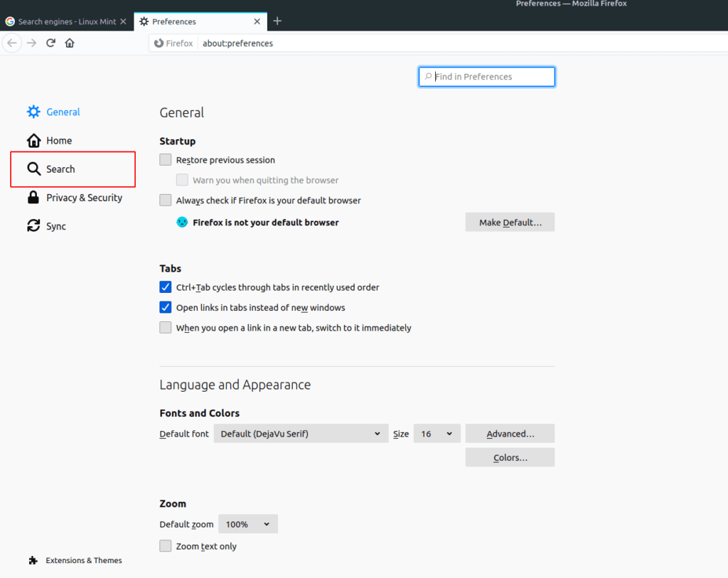Open a new tab with plus button
The height and width of the screenshot is (578, 728).
[277, 21]
